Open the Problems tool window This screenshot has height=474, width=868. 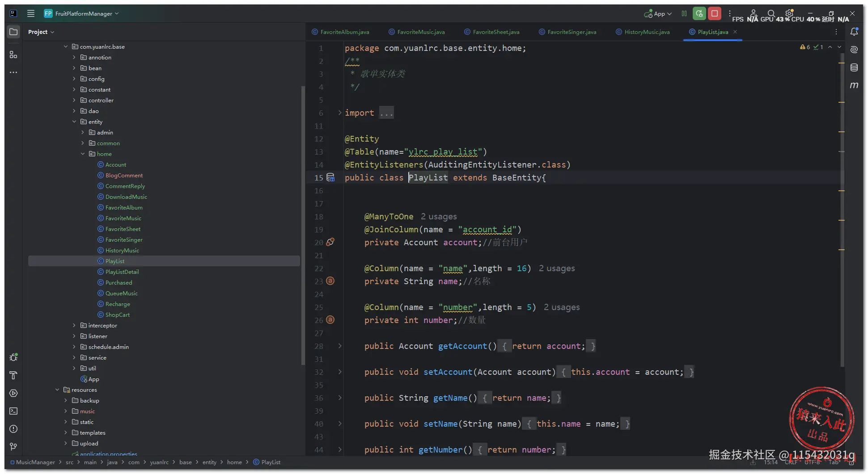click(x=13, y=429)
